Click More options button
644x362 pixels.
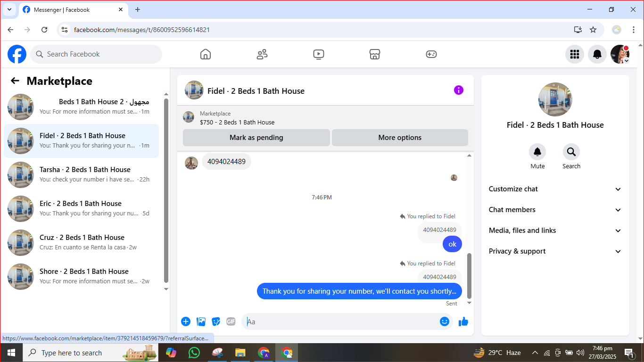pyautogui.click(x=400, y=138)
